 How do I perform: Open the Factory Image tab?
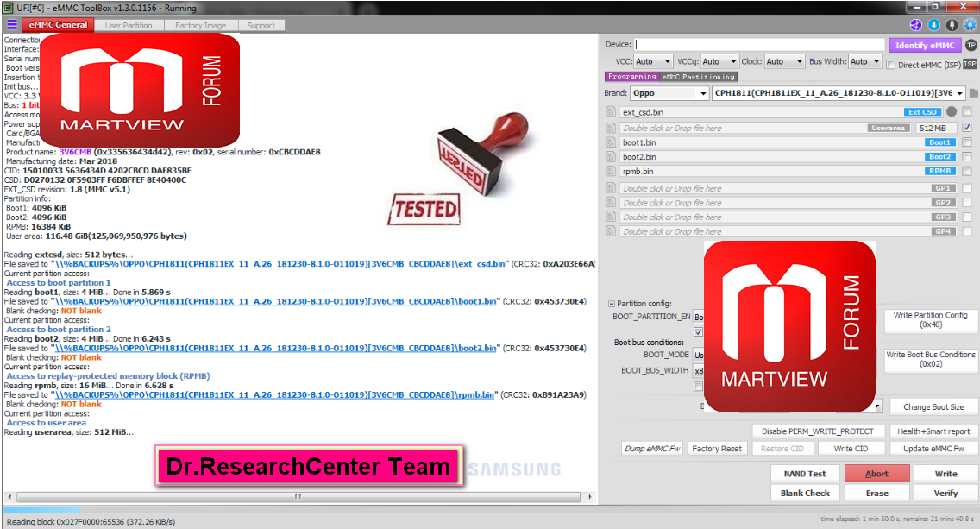point(201,26)
